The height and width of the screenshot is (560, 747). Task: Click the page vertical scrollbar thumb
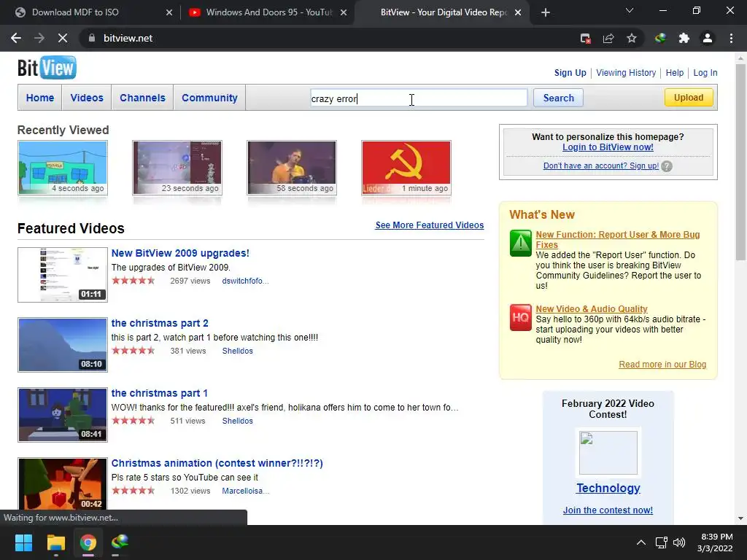[x=740, y=162]
